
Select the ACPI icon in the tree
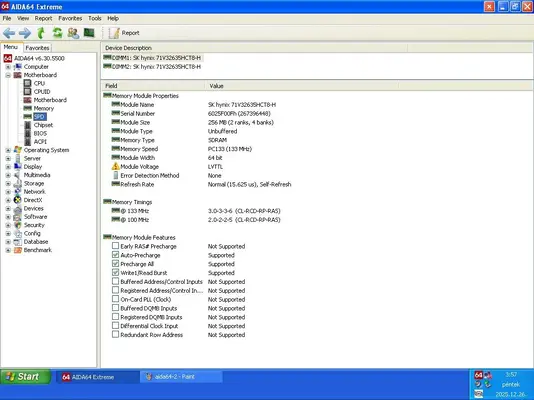(x=28, y=142)
